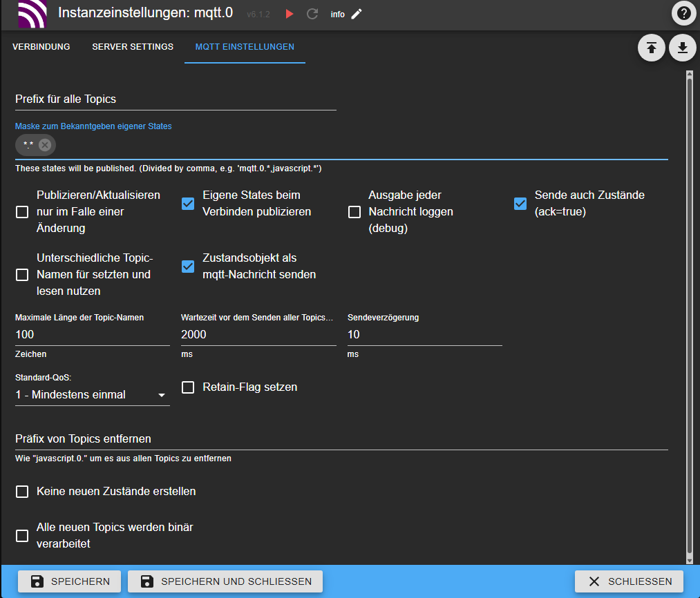
Task: Click the ioBroker MQTT adapter logo
Action: pyautogui.click(x=31, y=14)
